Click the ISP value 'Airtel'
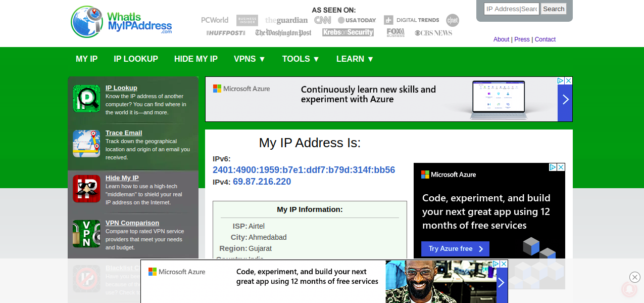The width and height of the screenshot is (644, 303). click(257, 226)
